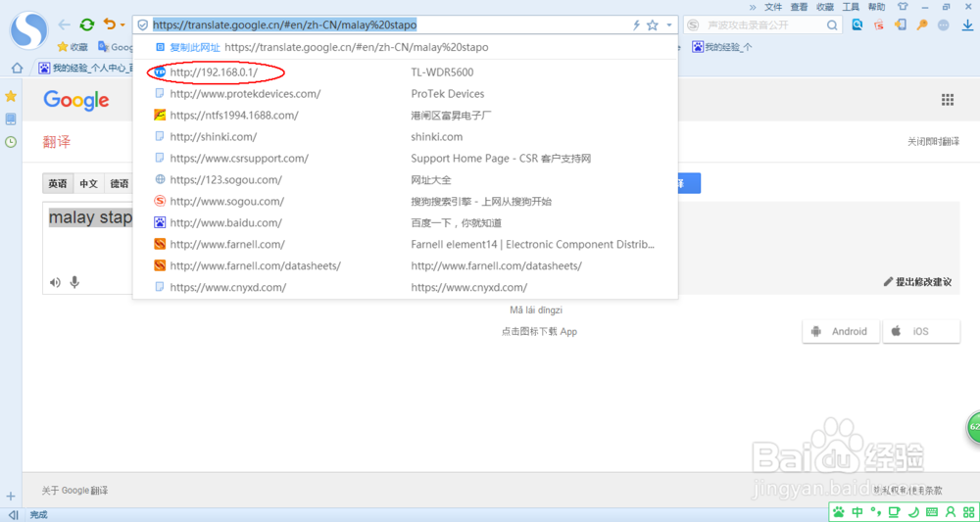This screenshot has height=522, width=980.
Task: Click the 收藏 star in bookmarks bar
Action: (73, 47)
